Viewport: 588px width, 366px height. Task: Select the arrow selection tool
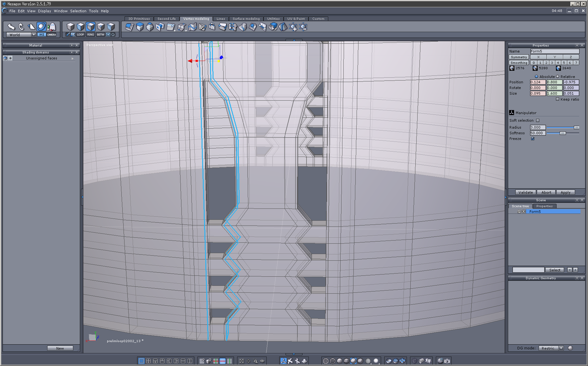(11, 27)
